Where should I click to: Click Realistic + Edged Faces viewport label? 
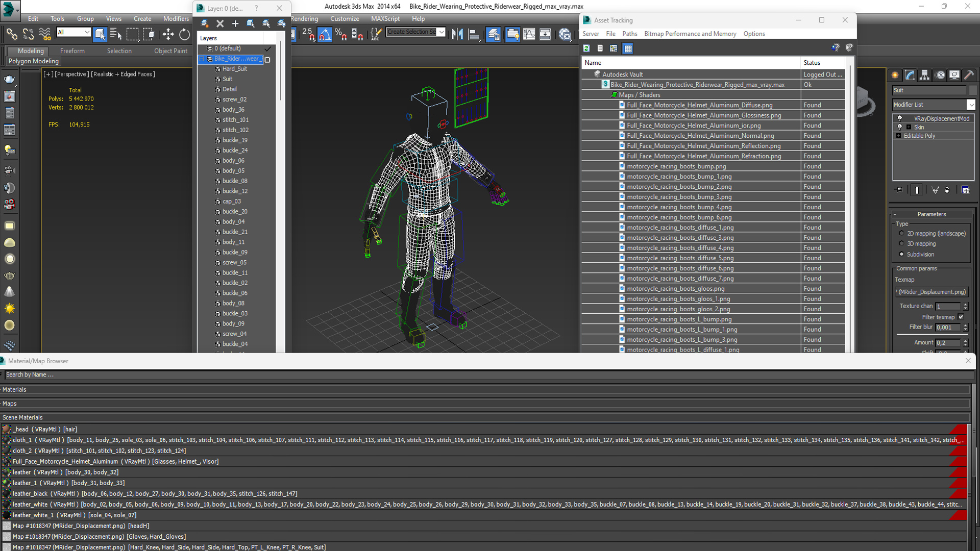(123, 74)
